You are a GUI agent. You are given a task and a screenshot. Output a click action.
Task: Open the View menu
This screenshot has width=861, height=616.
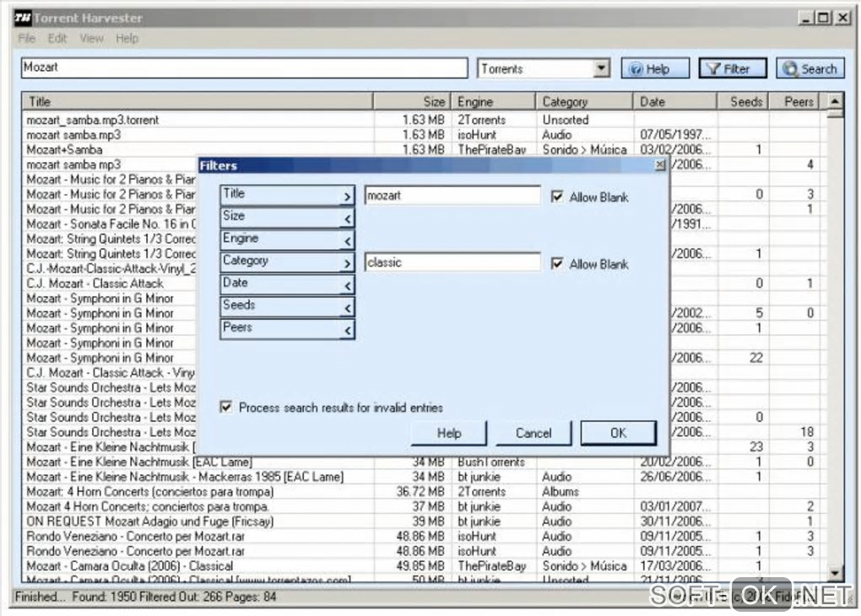[91, 39]
